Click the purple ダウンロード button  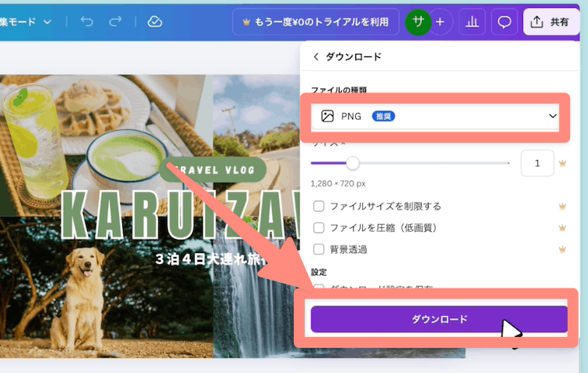coord(439,320)
